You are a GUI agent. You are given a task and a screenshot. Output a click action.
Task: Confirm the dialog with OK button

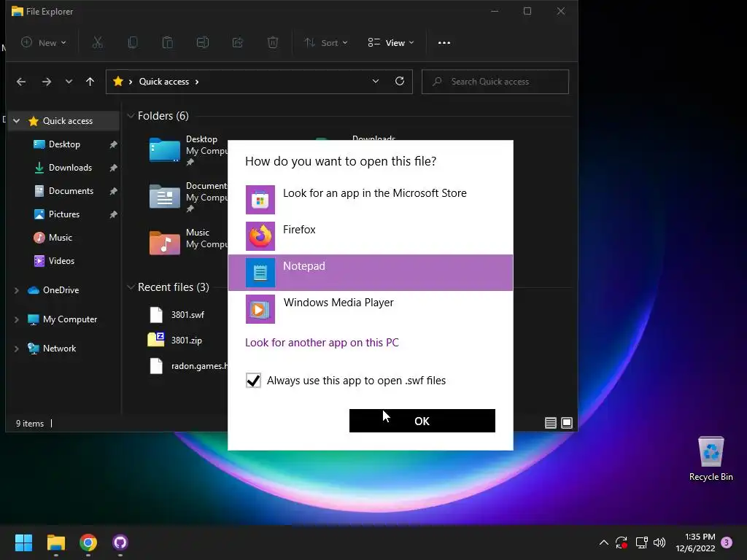422,421
